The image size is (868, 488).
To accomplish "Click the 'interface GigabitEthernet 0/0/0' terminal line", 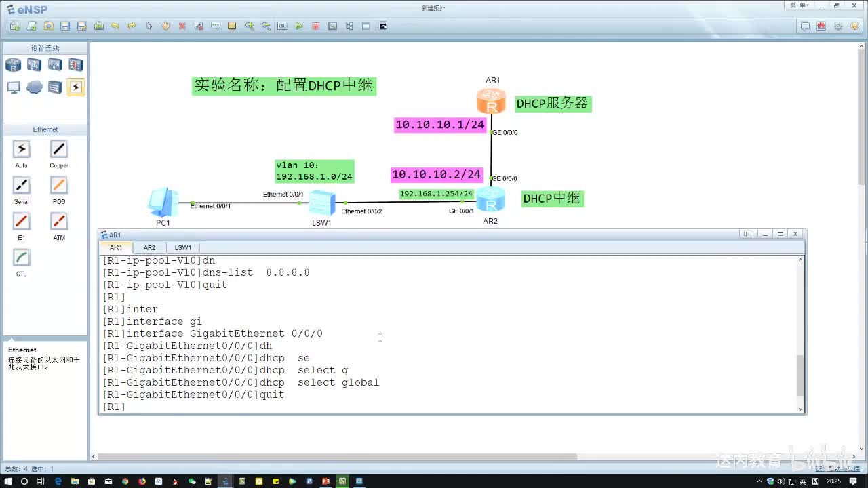I will [212, 333].
